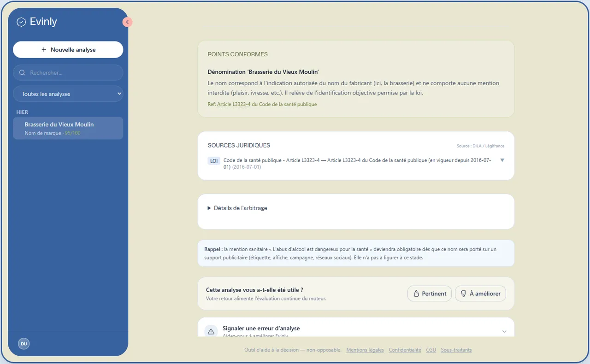Image resolution: width=590 pixels, height=364 pixels.
Task: Select the Brasserie du Vieux Moulin analysis
Action: (x=68, y=128)
